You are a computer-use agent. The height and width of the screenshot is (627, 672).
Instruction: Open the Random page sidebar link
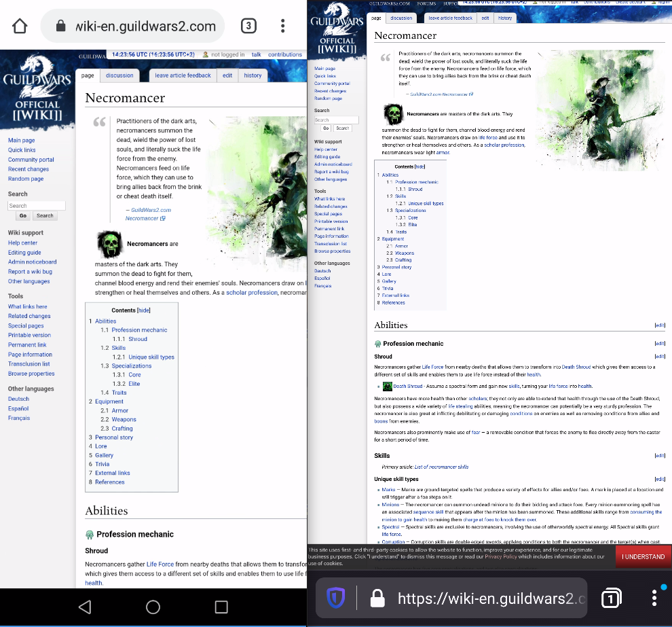tap(25, 179)
